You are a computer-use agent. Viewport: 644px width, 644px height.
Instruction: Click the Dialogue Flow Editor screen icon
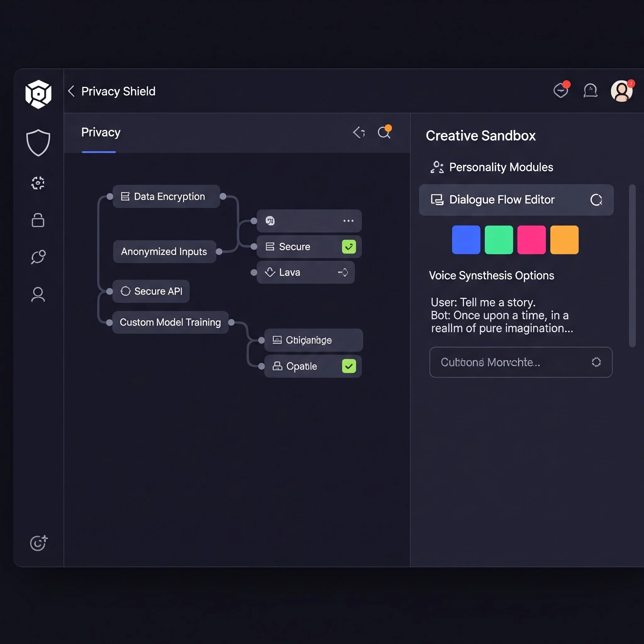437,200
